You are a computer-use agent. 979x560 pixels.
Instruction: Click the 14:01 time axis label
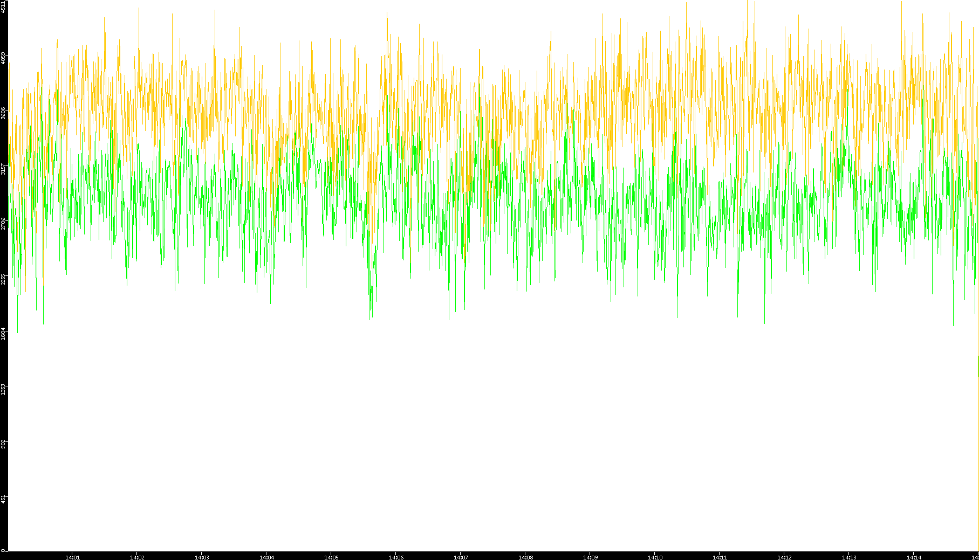(72, 557)
